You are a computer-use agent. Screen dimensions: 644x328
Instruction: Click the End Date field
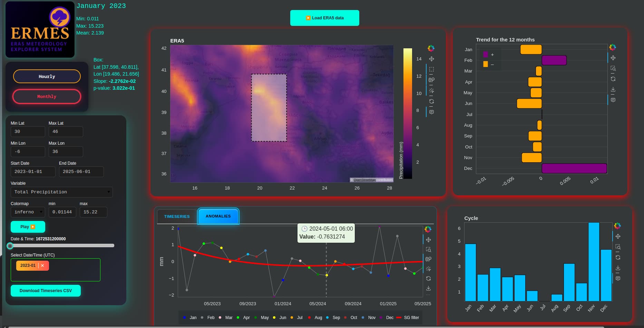81,172
